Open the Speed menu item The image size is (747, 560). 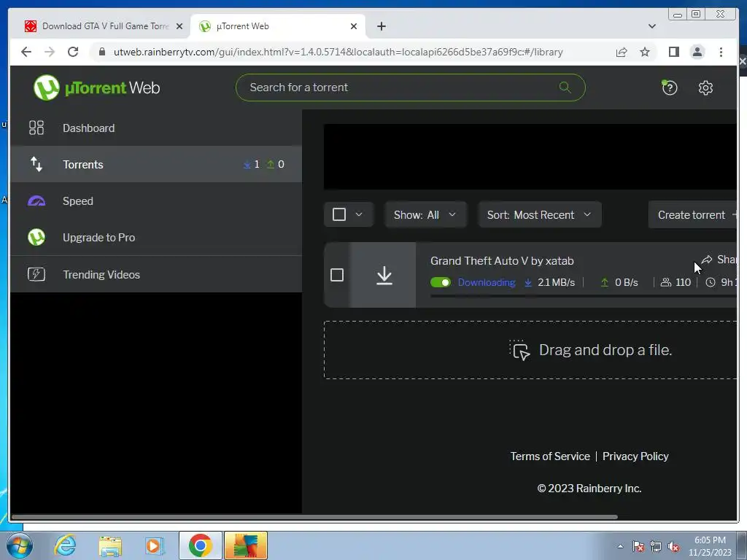(156, 201)
